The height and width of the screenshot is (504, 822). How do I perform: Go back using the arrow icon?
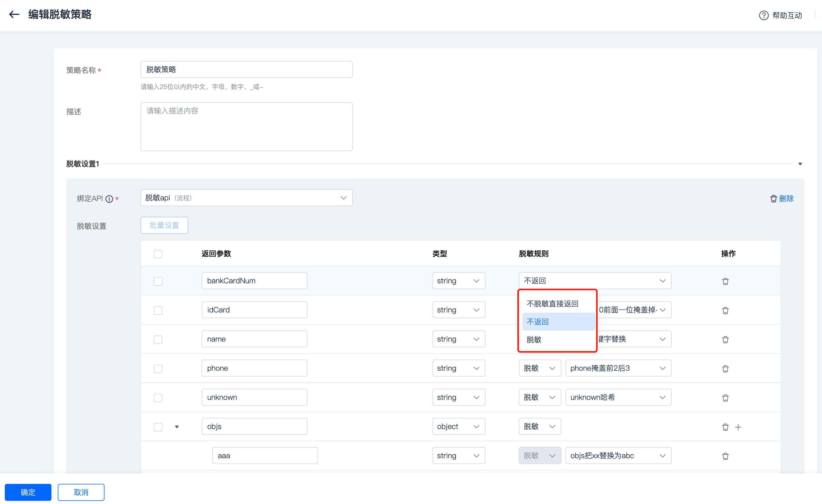[x=14, y=14]
